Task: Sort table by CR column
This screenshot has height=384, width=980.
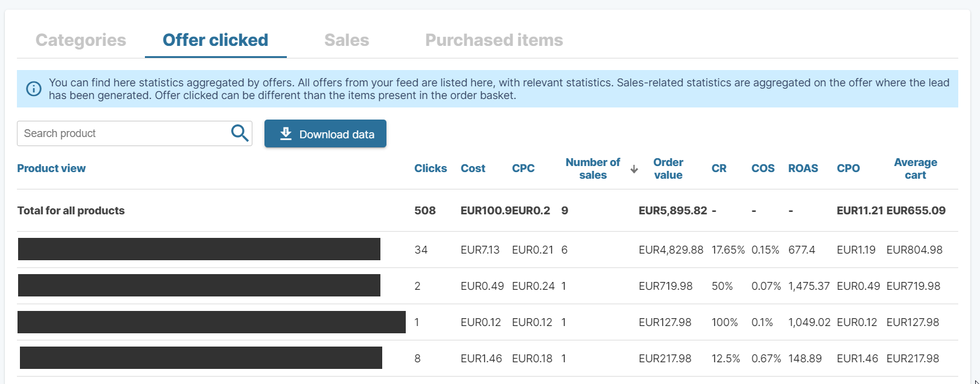Action: (x=719, y=168)
